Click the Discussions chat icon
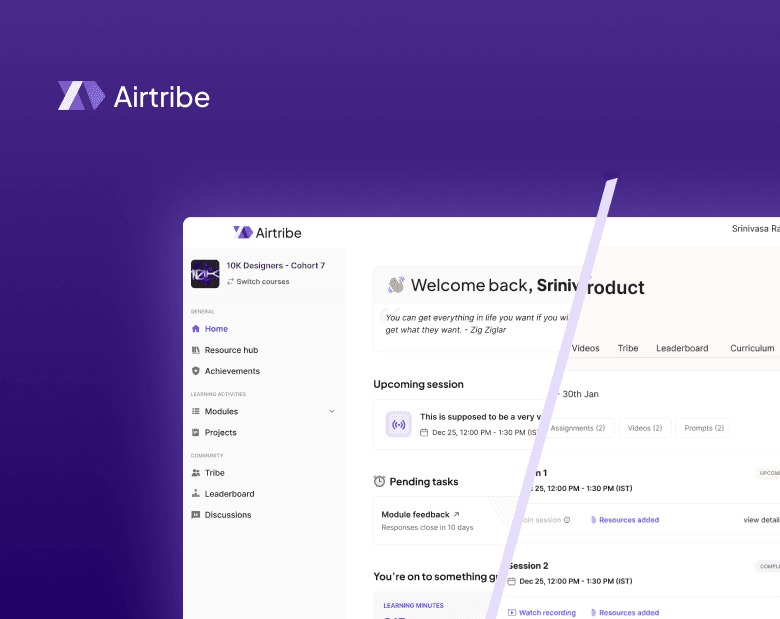This screenshot has height=619, width=780. click(195, 515)
